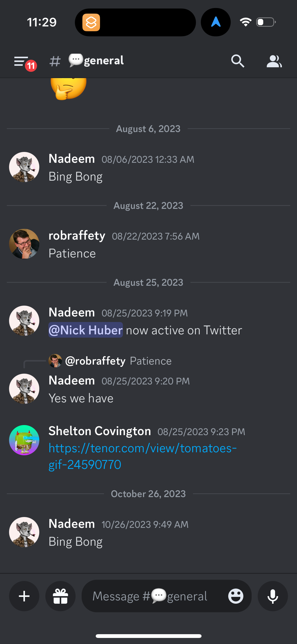Jump to the August 25 date divider

pyautogui.click(x=148, y=282)
